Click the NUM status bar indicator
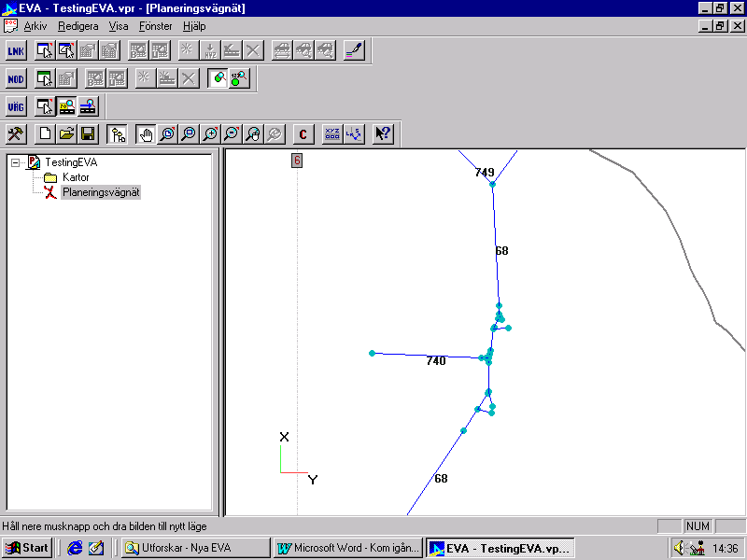The width and height of the screenshot is (747, 560). click(698, 526)
